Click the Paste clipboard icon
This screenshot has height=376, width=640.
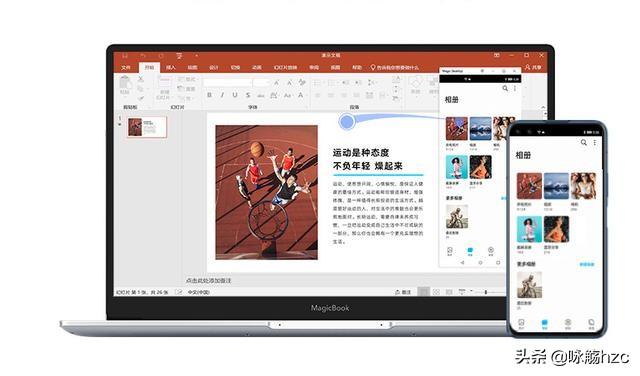[x=124, y=83]
